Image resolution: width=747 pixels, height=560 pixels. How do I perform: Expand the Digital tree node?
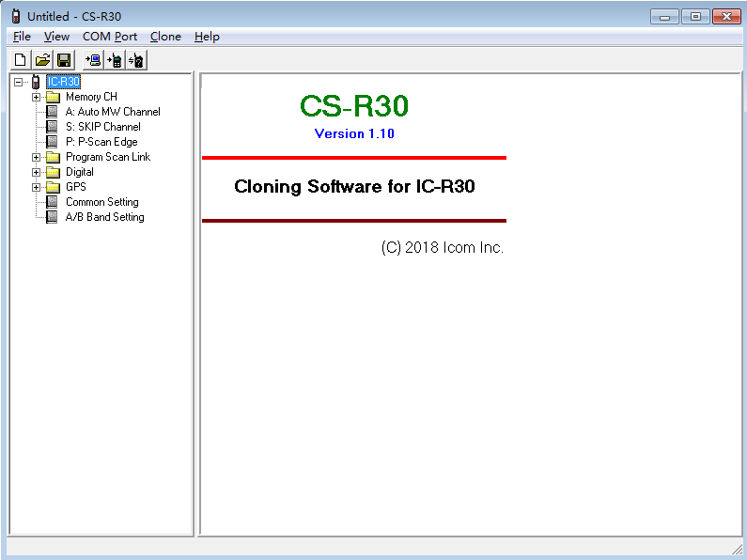37,172
